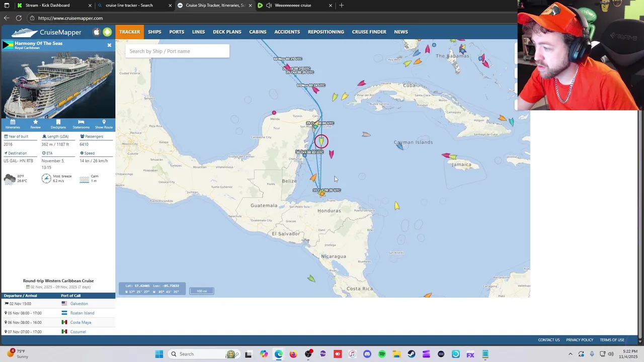Open Deckplans in the ship panel

point(58,124)
